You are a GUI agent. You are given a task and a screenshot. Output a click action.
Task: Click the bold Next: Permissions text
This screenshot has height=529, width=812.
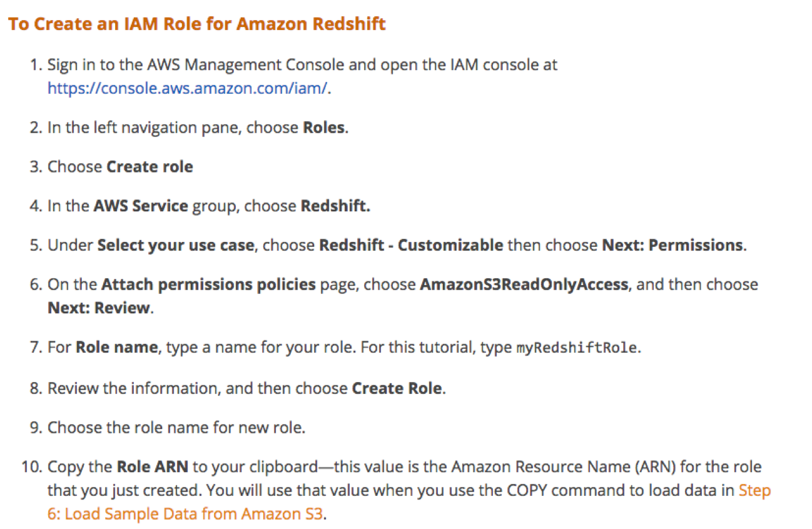672,245
